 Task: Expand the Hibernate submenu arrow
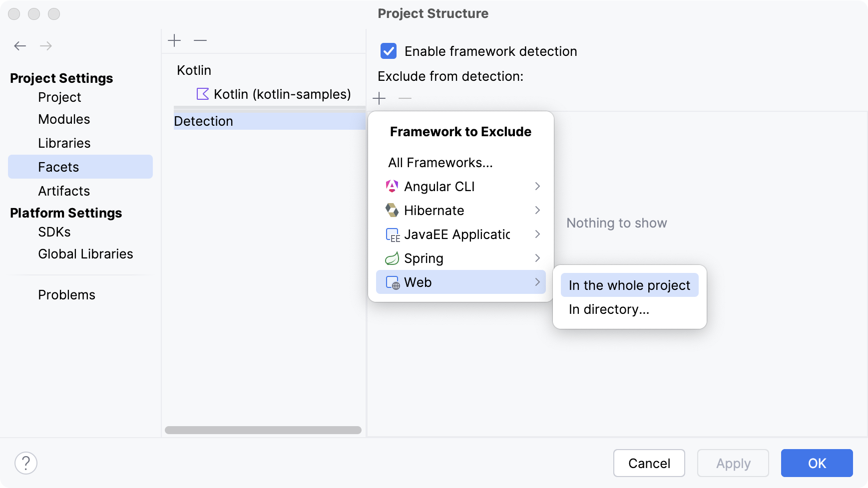(538, 210)
